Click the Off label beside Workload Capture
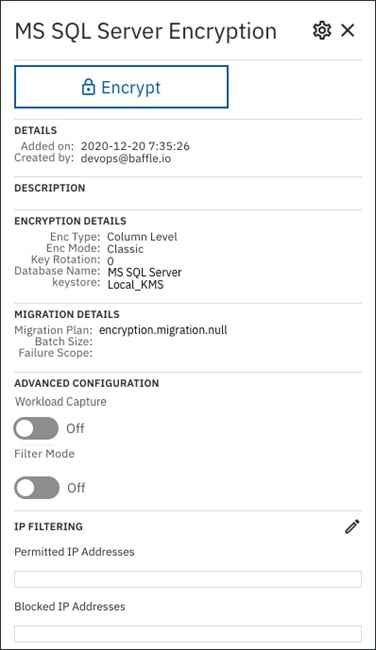This screenshot has width=376, height=650. pyautogui.click(x=75, y=428)
